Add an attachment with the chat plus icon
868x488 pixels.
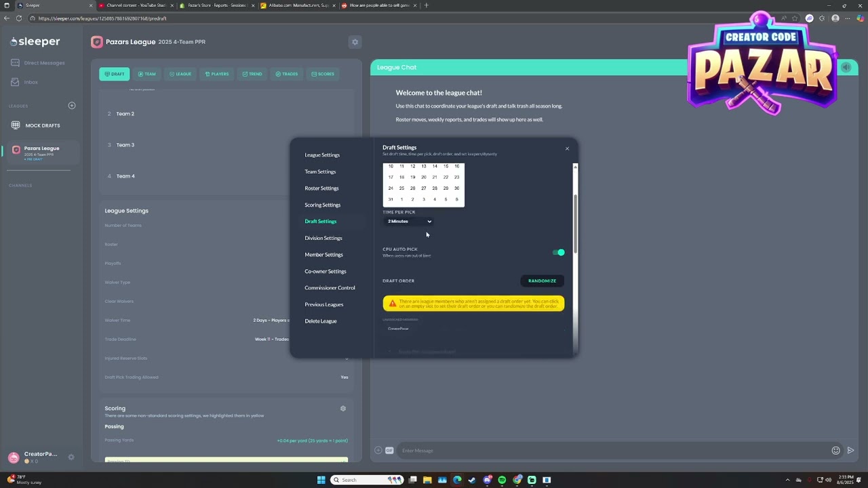[x=378, y=450]
